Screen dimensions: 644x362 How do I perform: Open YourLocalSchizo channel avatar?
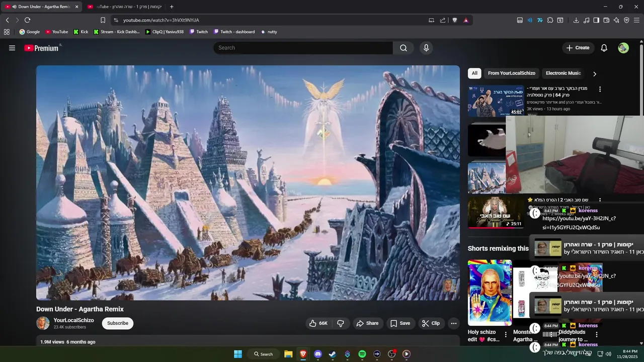pos(43,323)
